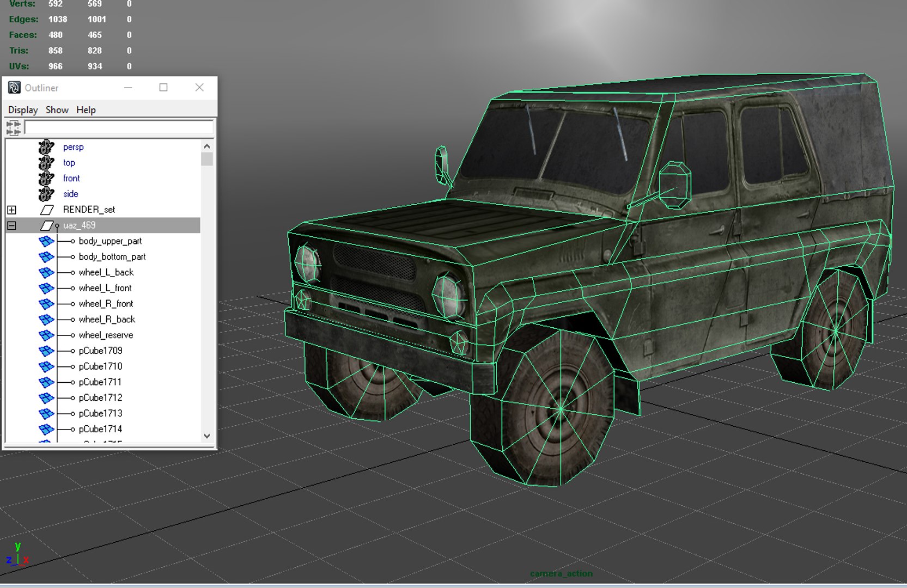Click mesh icon of wheel_R_front
This screenshot has width=907, height=588.
click(46, 304)
